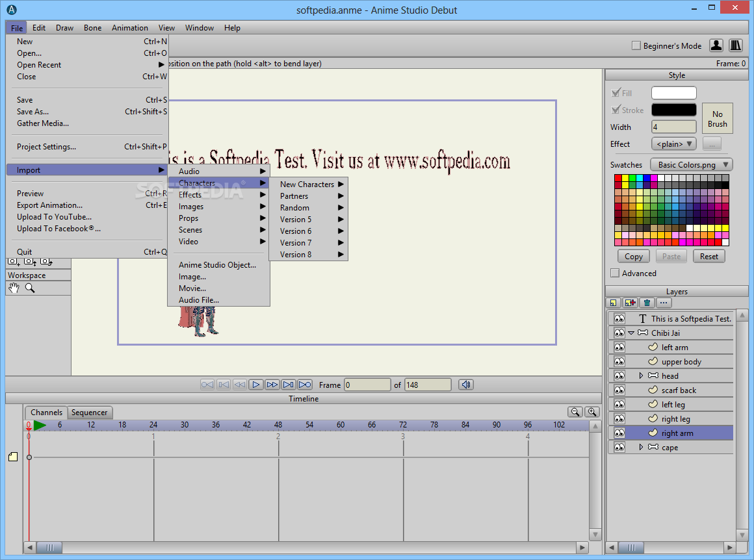This screenshot has width=754, height=560.
Task: Step forward one frame button
Action: (272, 385)
